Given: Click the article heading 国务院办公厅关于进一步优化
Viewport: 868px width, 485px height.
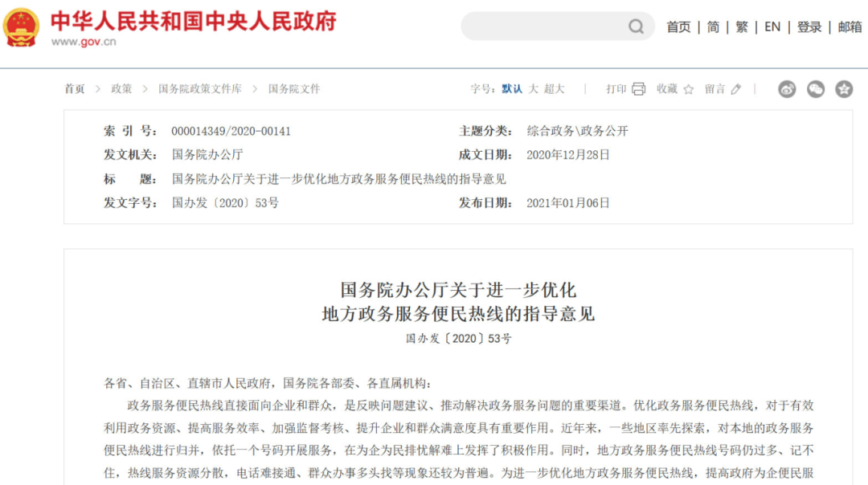Looking at the screenshot, I should coord(458,290).
